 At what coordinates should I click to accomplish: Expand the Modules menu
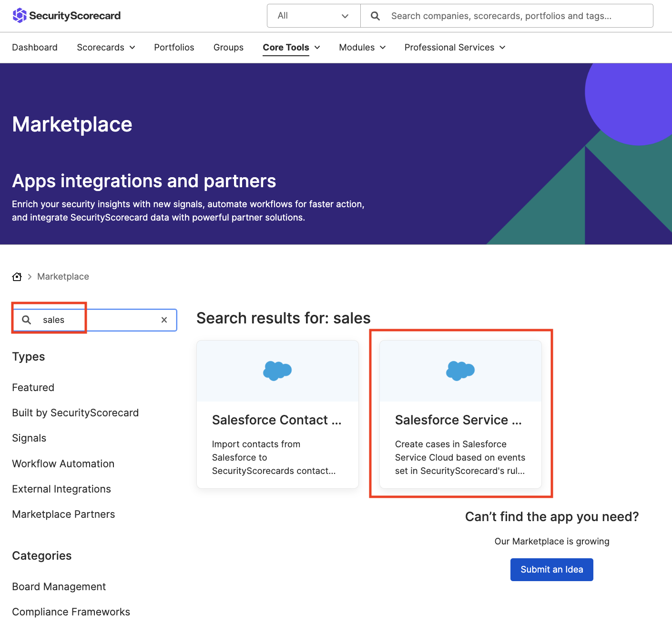click(x=362, y=48)
